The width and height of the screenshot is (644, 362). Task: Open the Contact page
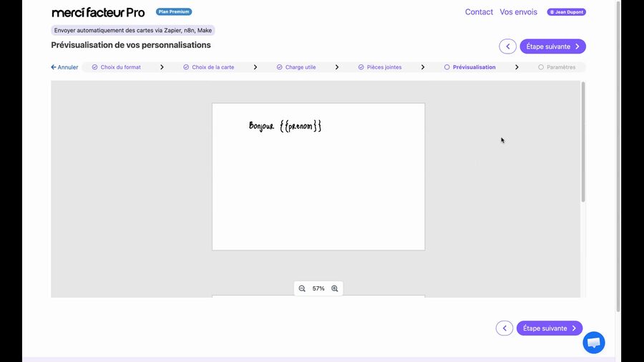pyautogui.click(x=479, y=12)
